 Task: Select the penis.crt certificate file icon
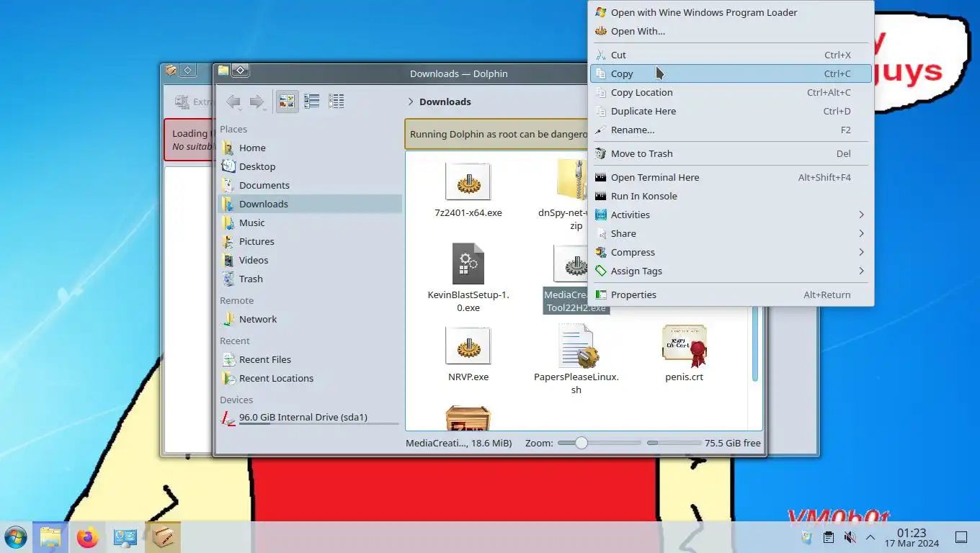tap(685, 346)
